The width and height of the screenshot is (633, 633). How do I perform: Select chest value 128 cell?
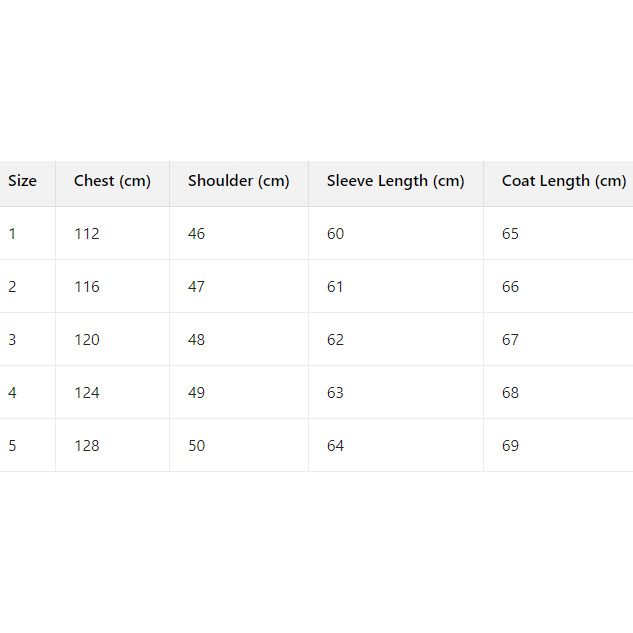tap(87, 446)
